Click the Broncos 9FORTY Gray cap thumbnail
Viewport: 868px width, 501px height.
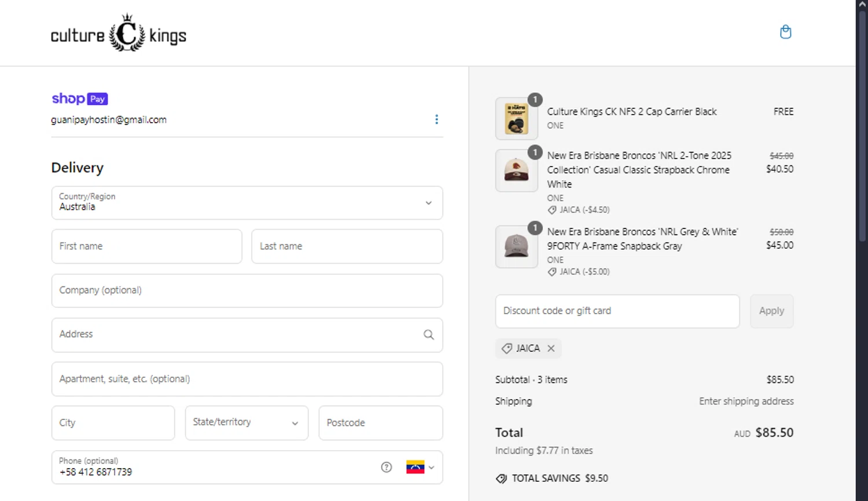click(516, 246)
